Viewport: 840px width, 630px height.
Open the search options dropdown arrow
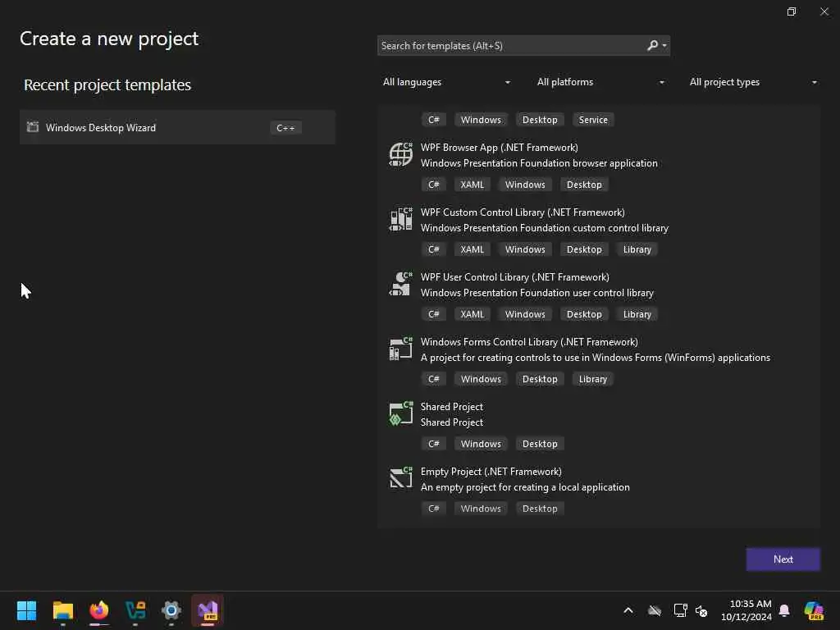pos(664,46)
